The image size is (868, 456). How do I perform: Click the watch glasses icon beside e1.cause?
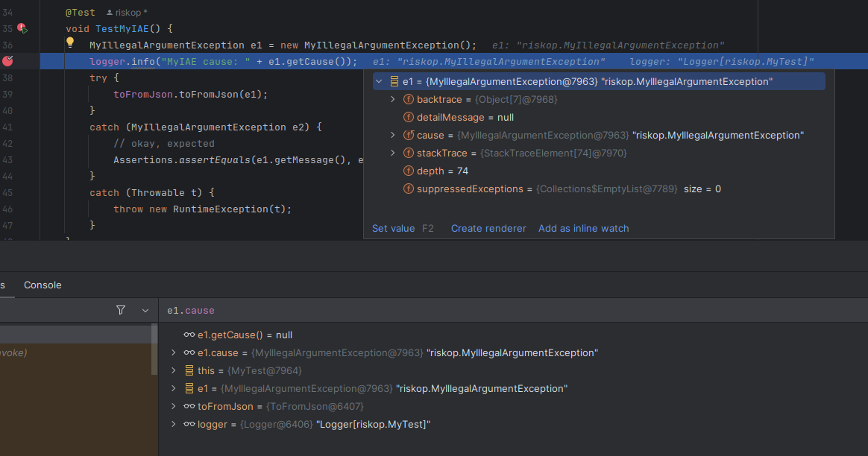tap(189, 352)
